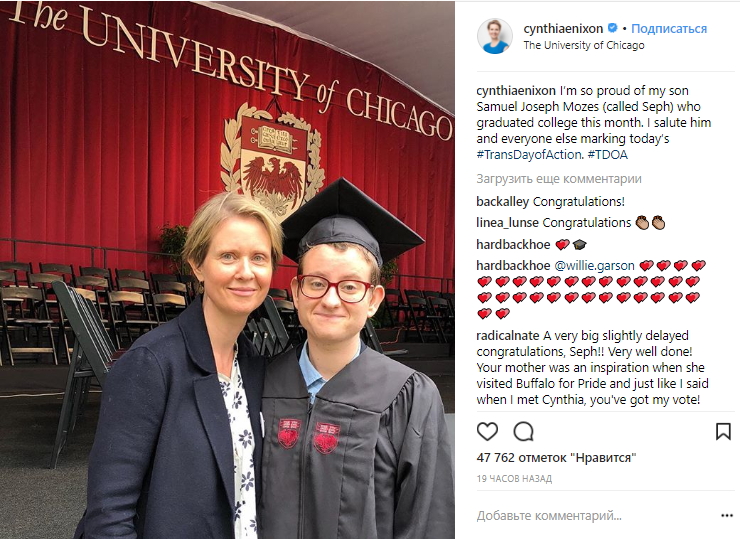The image size is (740, 539).
Task: Open the #TDOA hashtag
Action: 607,155
